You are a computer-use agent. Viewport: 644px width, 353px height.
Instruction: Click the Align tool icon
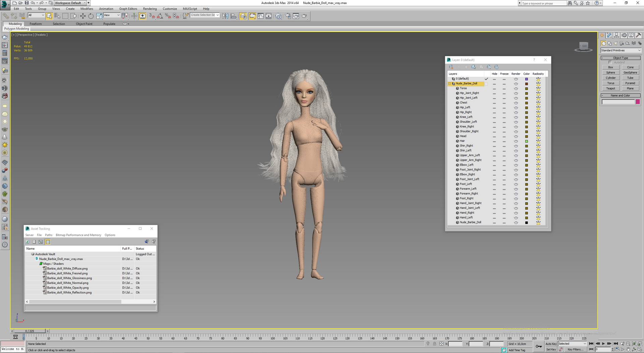(x=233, y=16)
